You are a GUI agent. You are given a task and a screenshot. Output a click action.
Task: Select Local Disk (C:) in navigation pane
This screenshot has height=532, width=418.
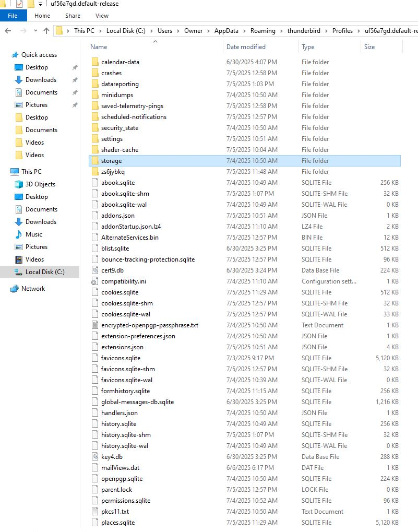[x=45, y=272]
